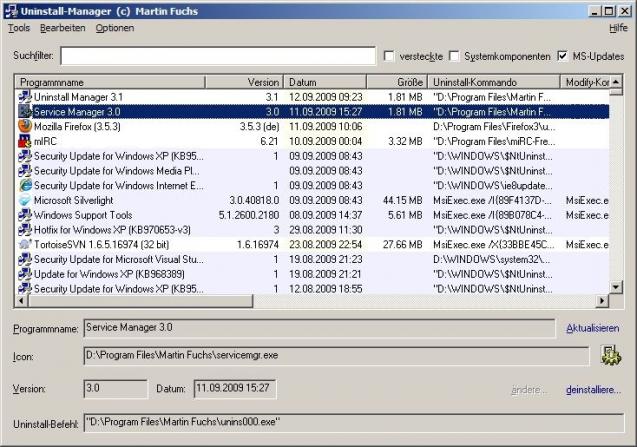Viewport: 637px width, 447px height.
Task: Open the Tools menu
Action: (x=19, y=28)
